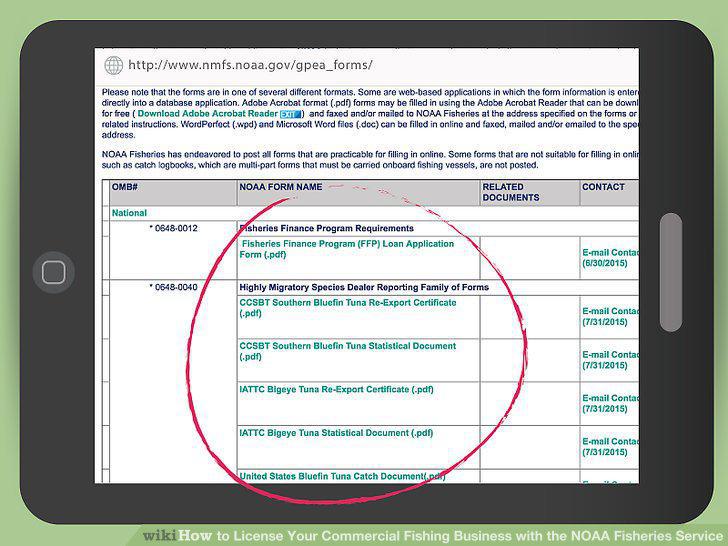Click the NOAA FORM NAME column header
This screenshot has height=546, width=728.
(281, 187)
